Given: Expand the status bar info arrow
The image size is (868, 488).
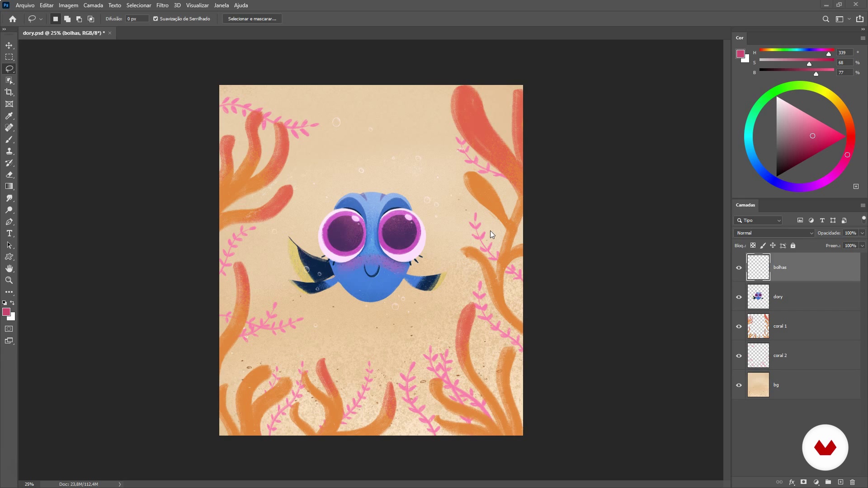Looking at the screenshot, I should coord(120,484).
